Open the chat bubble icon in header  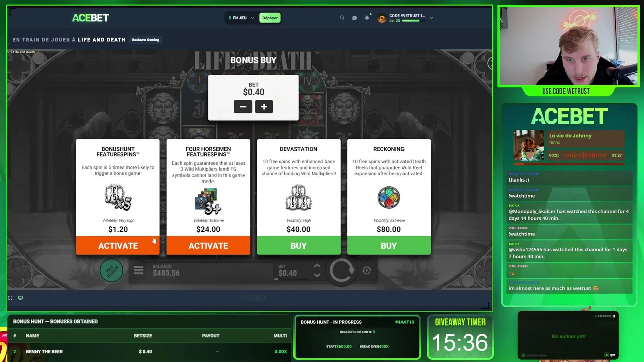pos(354,18)
